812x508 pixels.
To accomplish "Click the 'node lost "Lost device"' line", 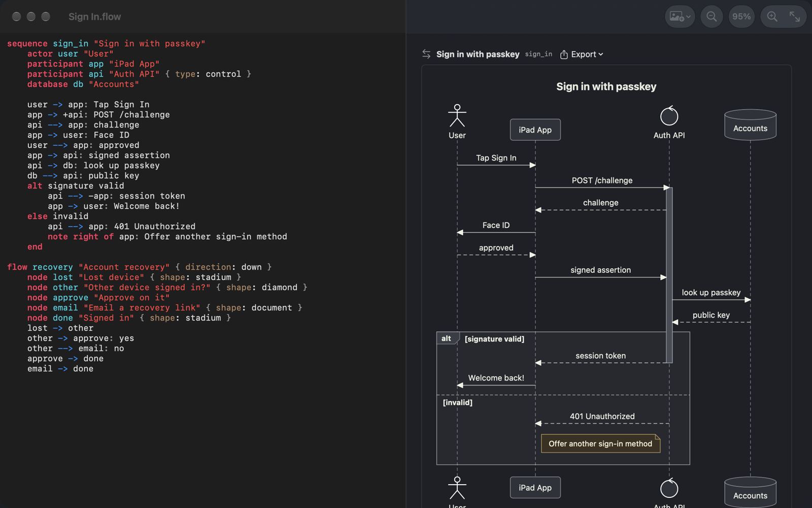I will [134, 277].
